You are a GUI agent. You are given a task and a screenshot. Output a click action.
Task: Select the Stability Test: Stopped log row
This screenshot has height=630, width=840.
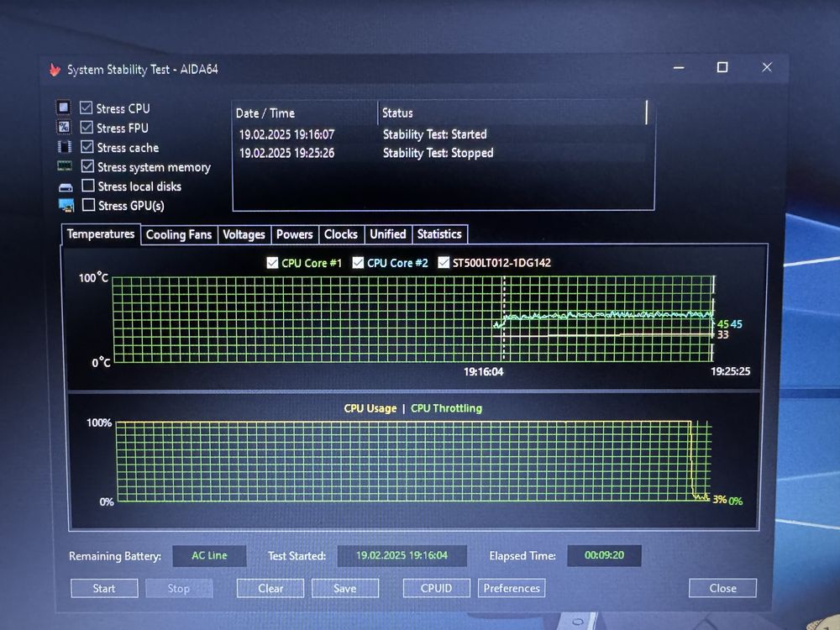(444, 153)
